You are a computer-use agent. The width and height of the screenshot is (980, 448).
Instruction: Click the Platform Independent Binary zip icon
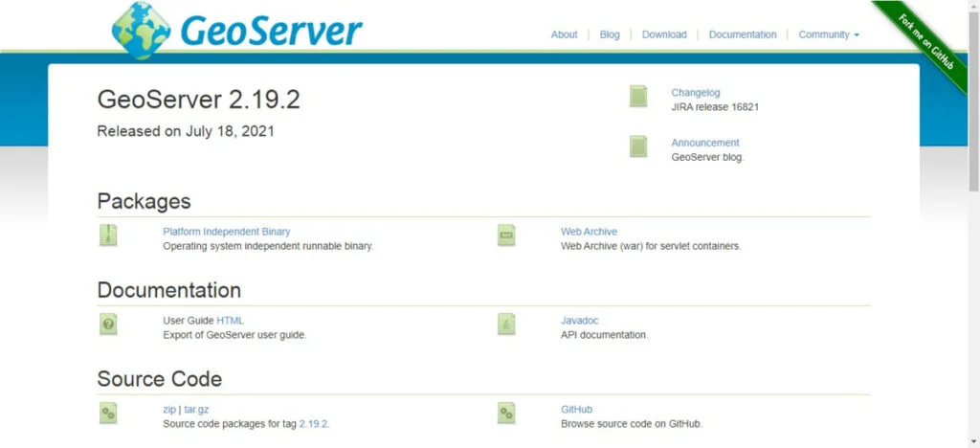(x=108, y=235)
